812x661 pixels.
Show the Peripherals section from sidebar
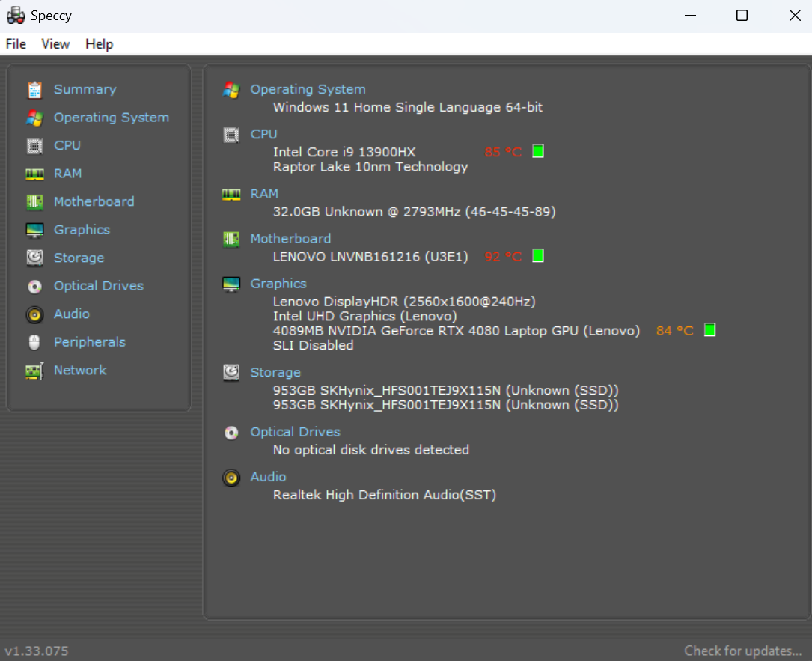click(x=90, y=342)
